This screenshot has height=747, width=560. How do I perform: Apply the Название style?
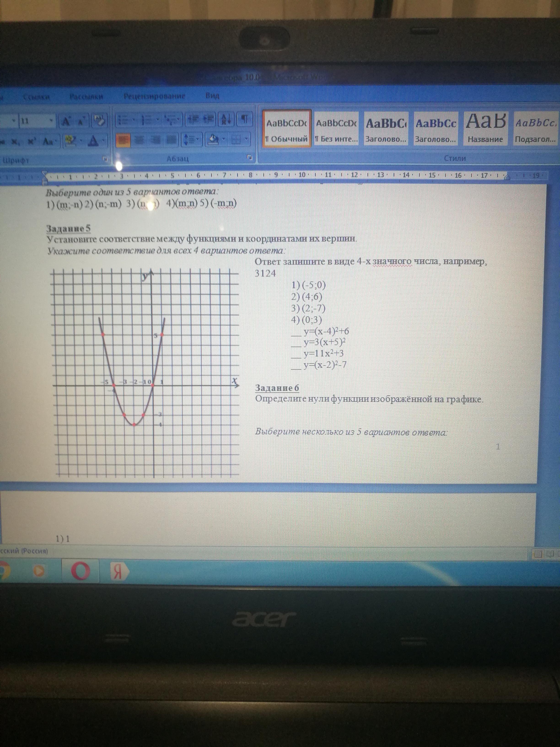click(x=485, y=129)
